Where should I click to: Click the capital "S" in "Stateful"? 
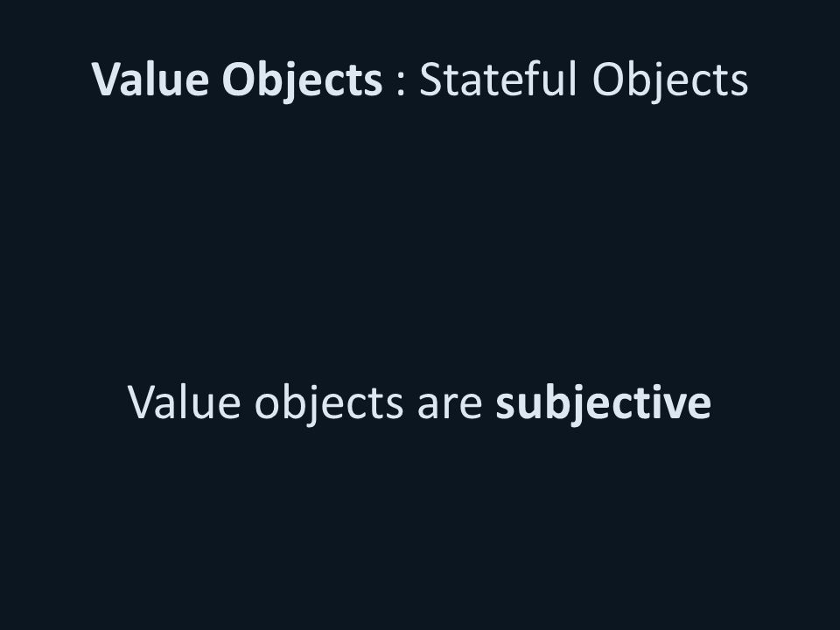430,80
